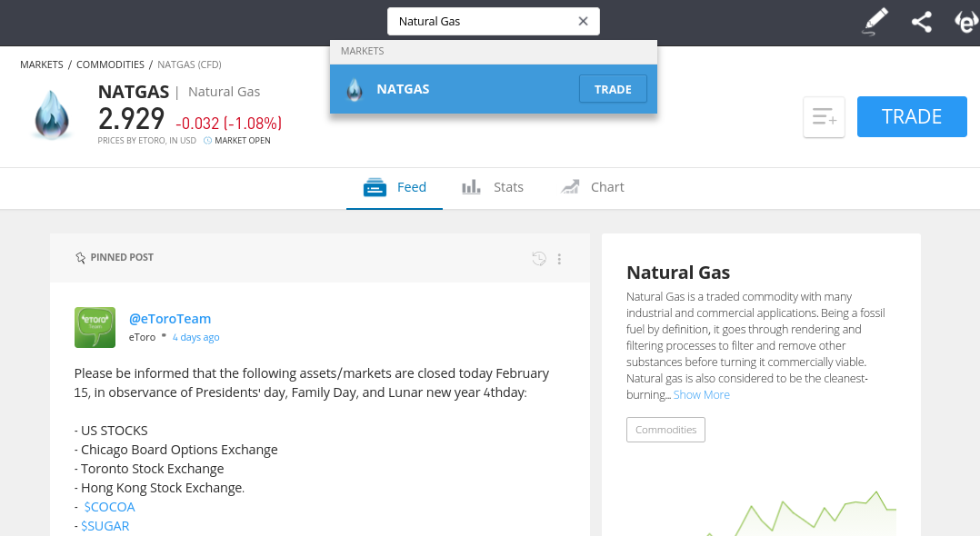Clear the search box using the X icon
This screenshot has height=536, width=980.
tap(583, 21)
